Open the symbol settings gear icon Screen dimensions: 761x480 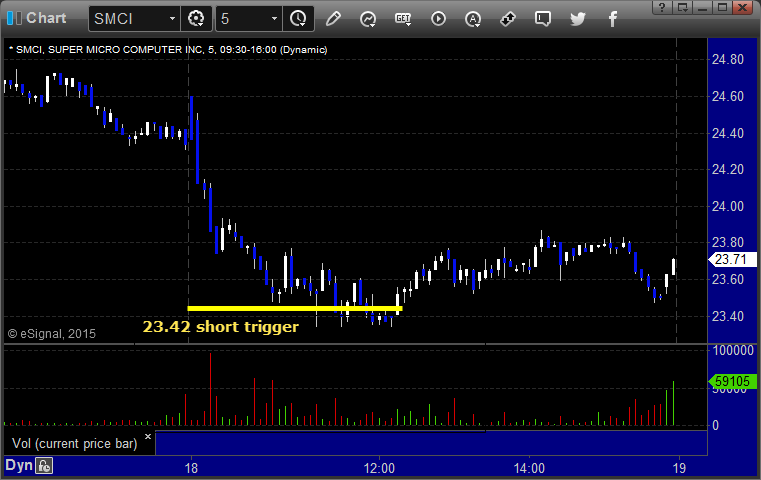tap(196, 19)
